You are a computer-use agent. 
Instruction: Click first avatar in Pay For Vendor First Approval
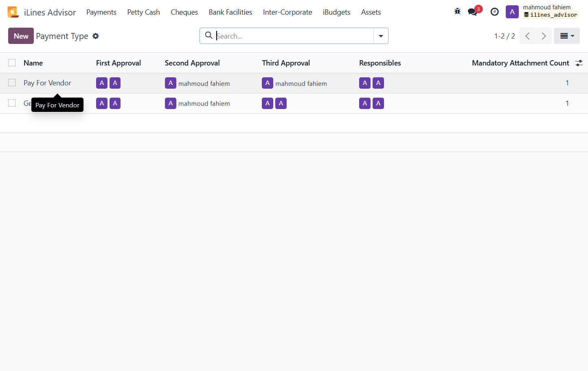pos(102,83)
